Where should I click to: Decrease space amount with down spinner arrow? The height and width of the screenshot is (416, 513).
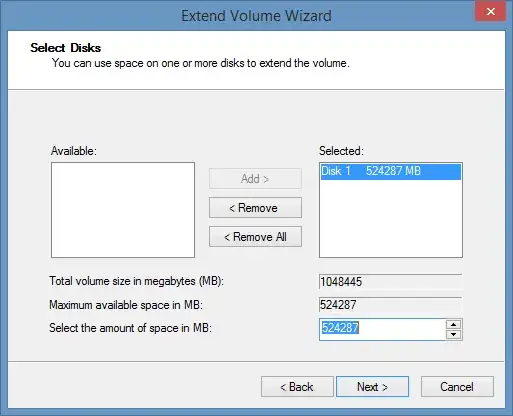[x=453, y=334]
